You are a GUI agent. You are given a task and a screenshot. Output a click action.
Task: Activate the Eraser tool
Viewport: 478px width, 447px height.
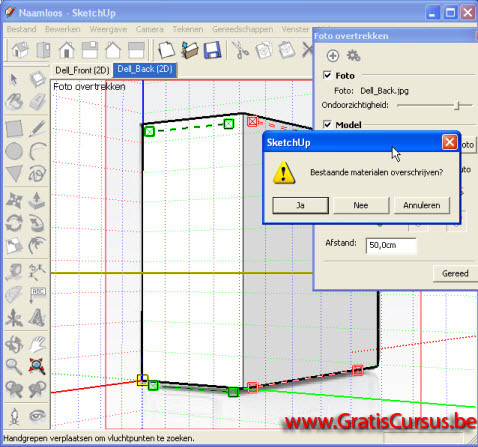(37, 102)
